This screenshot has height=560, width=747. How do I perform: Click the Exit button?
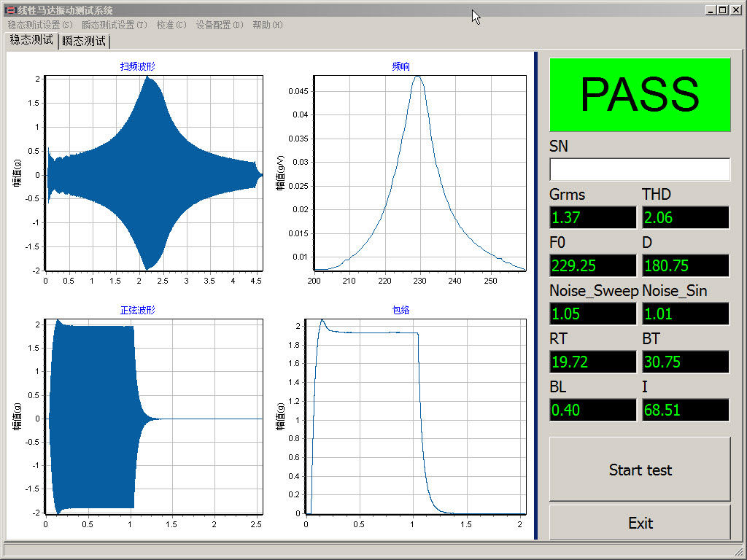(640, 523)
